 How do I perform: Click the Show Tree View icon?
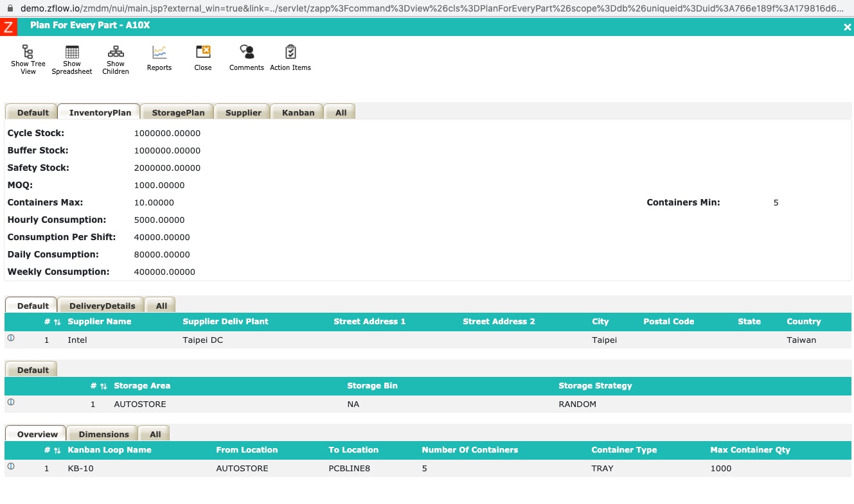[28, 52]
